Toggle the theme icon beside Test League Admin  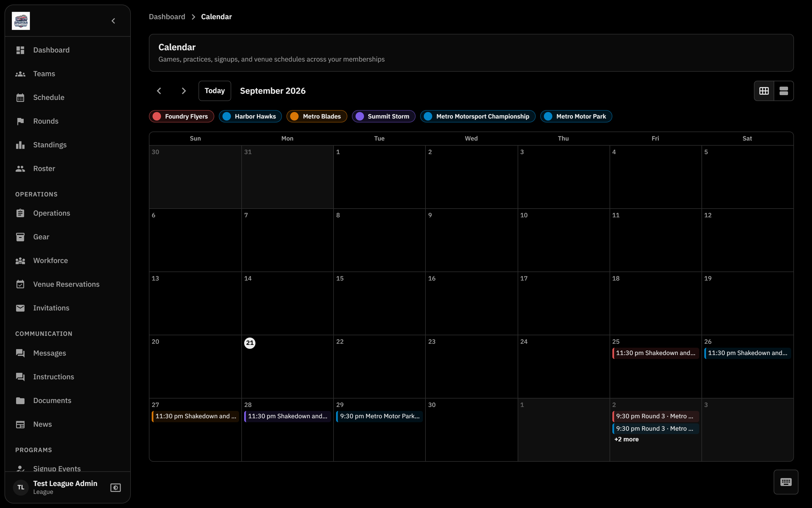115,487
